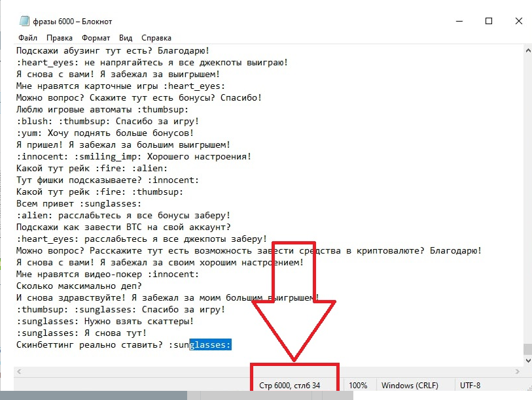Click the 100% zoom status entry
The image size is (532, 400).
tap(358, 386)
